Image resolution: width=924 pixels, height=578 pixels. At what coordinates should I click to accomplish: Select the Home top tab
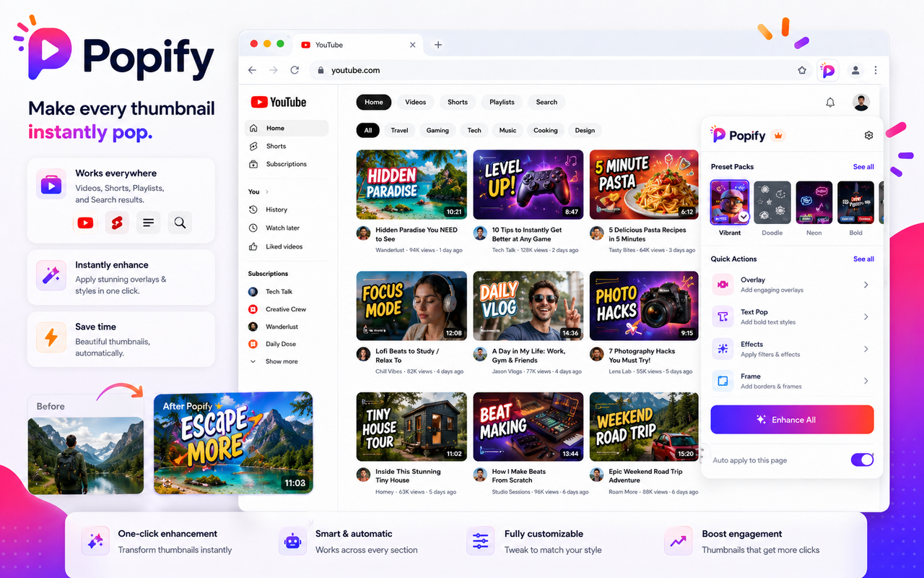tap(374, 102)
